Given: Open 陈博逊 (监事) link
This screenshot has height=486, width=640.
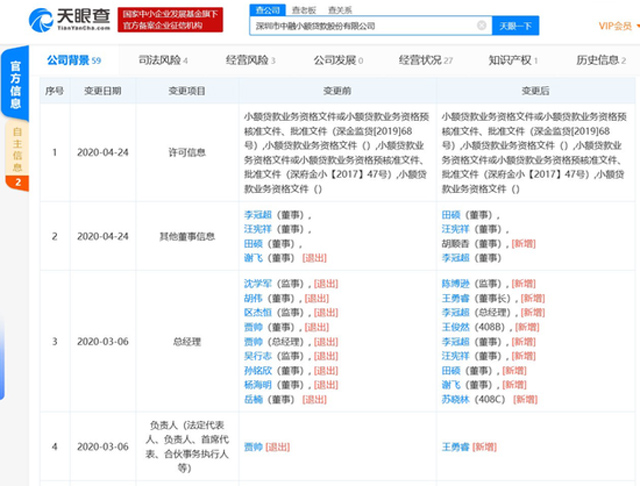Looking at the screenshot, I should pos(456,284).
